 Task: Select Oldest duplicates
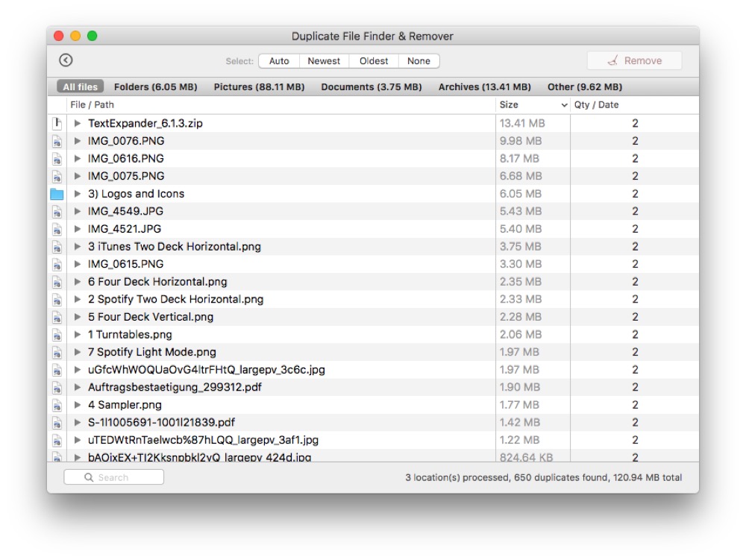point(374,61)
